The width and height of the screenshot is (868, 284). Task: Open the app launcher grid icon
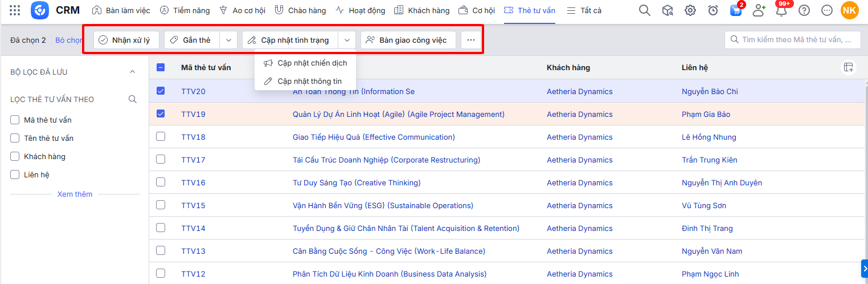click(15, 10)
